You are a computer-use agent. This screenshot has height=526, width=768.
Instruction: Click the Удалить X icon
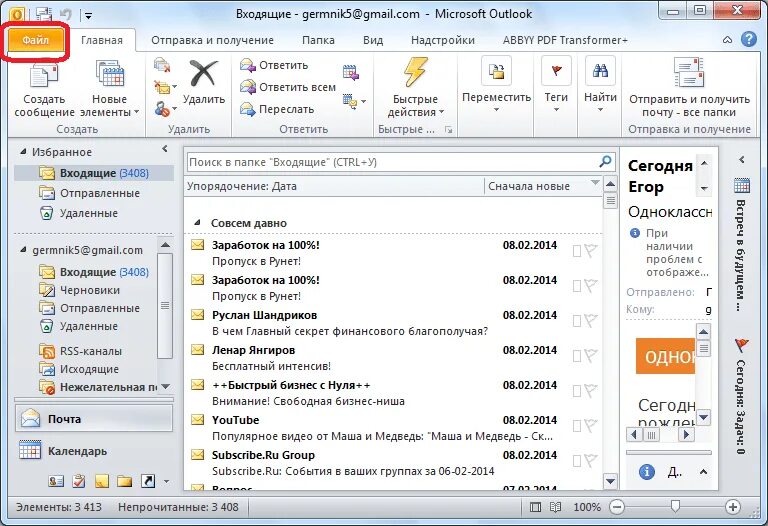tap(204, 82)
